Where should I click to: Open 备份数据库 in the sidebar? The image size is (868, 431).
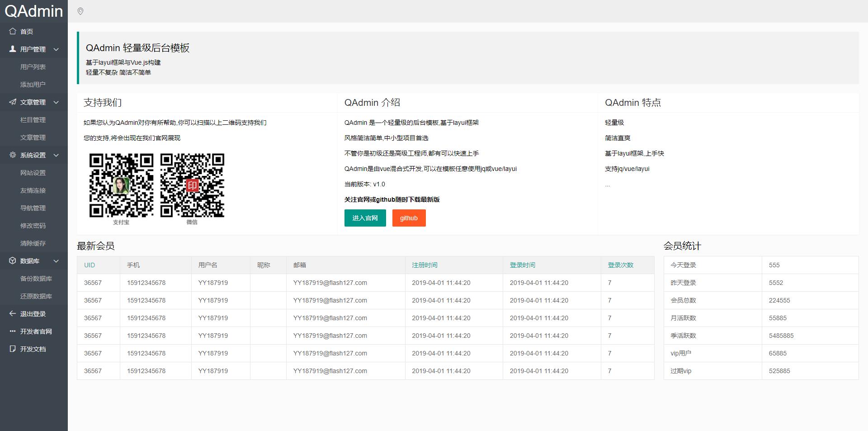click(36, 279)
